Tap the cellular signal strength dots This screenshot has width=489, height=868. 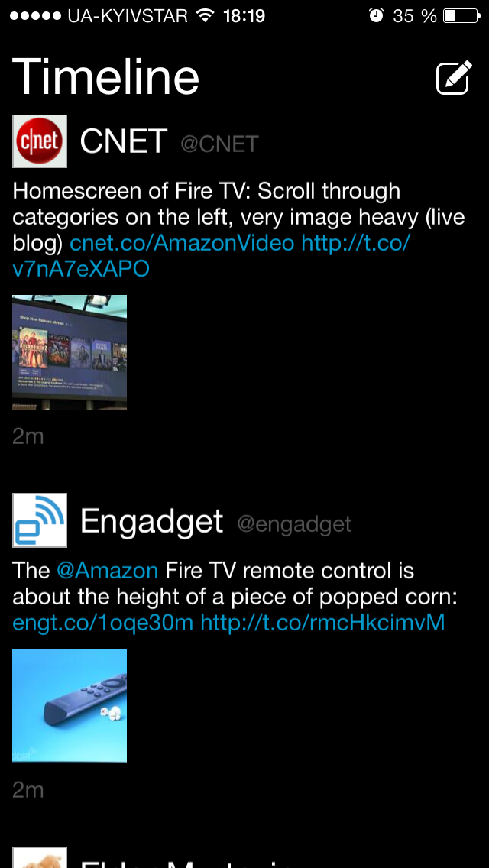(35, 16)
